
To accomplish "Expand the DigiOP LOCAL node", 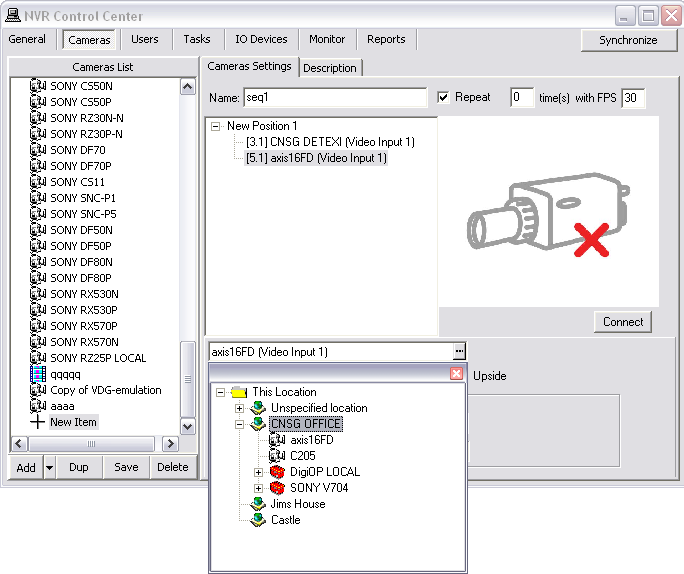I will (258, 472).
